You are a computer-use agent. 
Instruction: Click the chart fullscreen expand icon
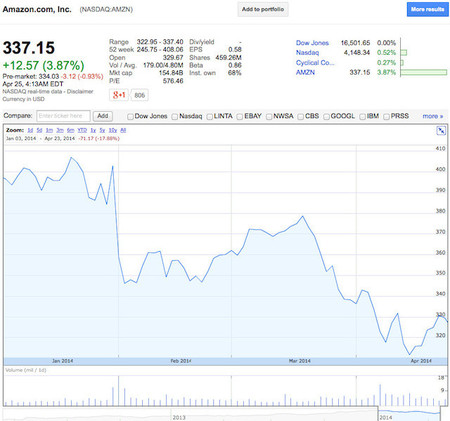(441, 131)
